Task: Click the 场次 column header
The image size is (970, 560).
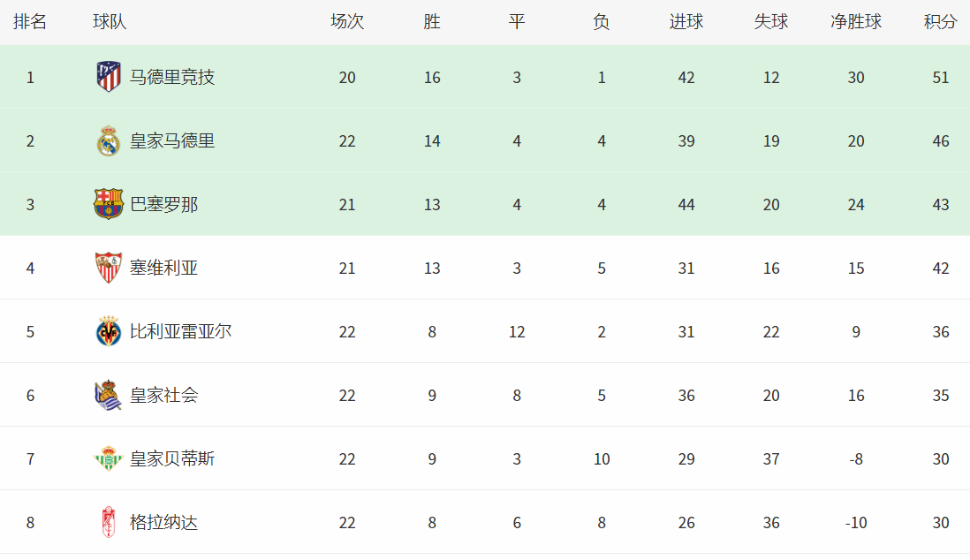Action: pos(347,22)
